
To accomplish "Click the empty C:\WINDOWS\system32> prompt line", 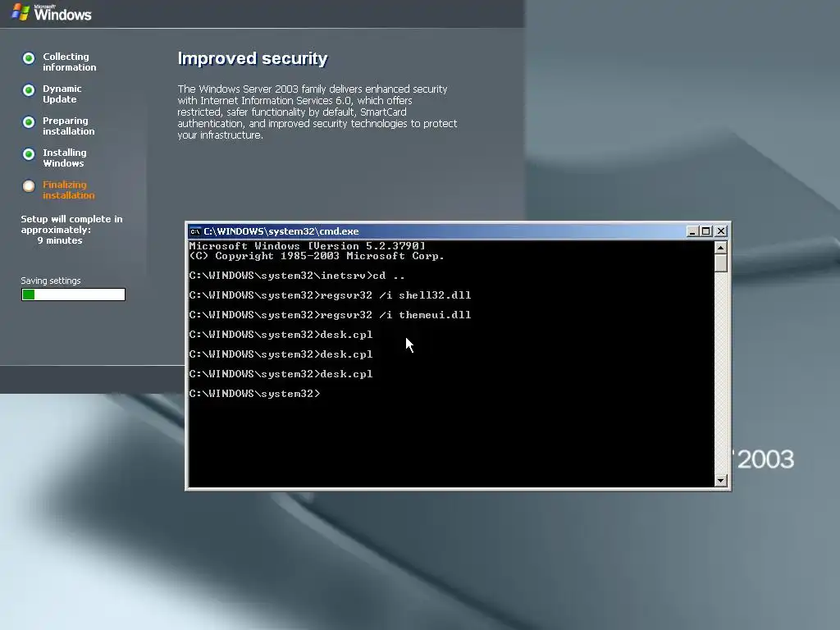I will coord(254,394).
